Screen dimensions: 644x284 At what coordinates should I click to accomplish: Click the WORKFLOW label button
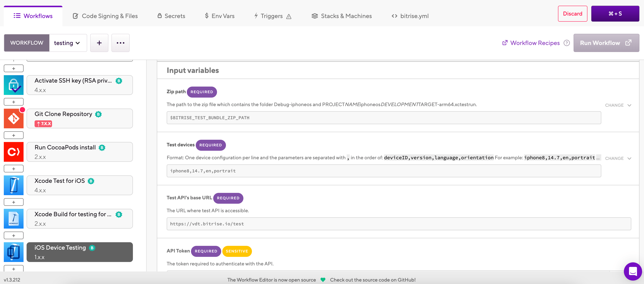[27, 43]
